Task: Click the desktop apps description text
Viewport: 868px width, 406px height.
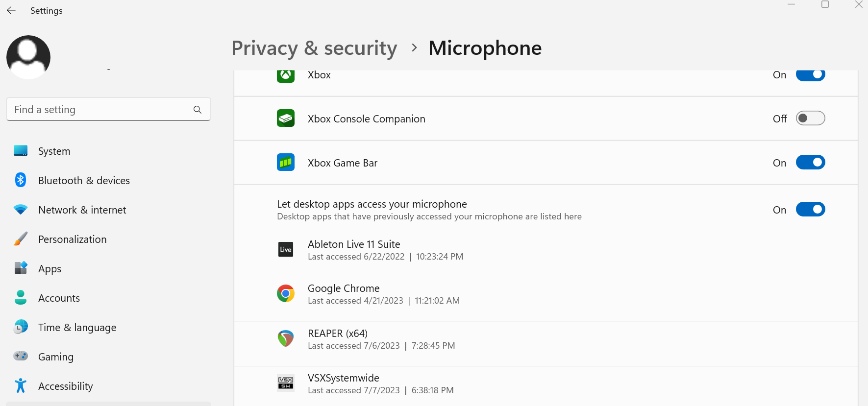Action: (429, 216)
